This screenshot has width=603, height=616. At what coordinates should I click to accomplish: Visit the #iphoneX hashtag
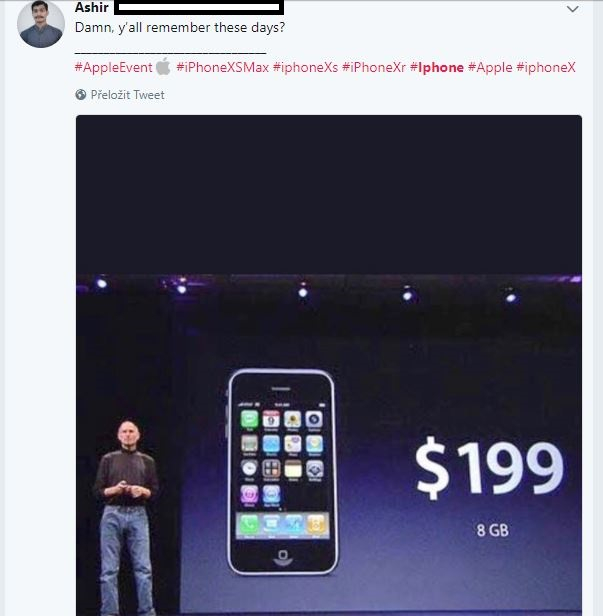(546, 67)
